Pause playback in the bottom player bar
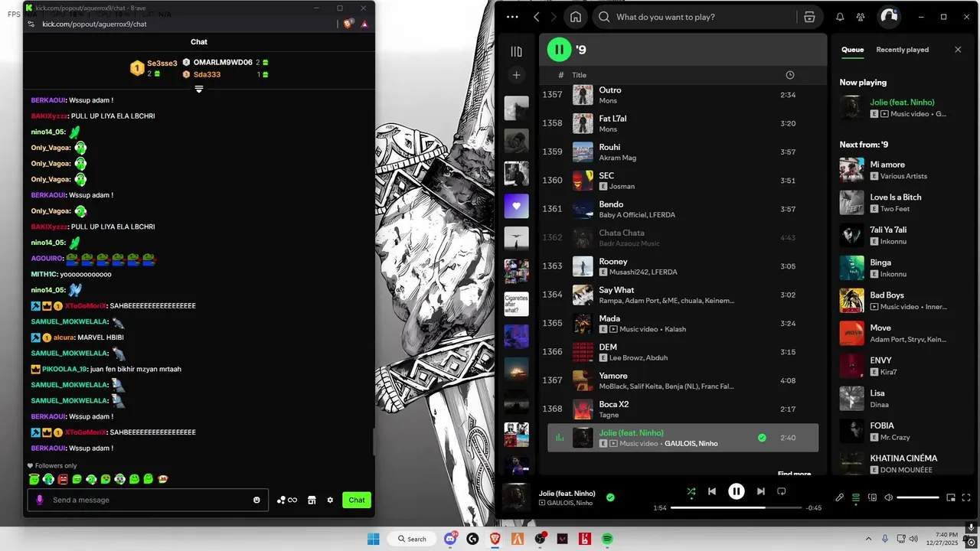The image size is (980, 551). tap(736, 491)
